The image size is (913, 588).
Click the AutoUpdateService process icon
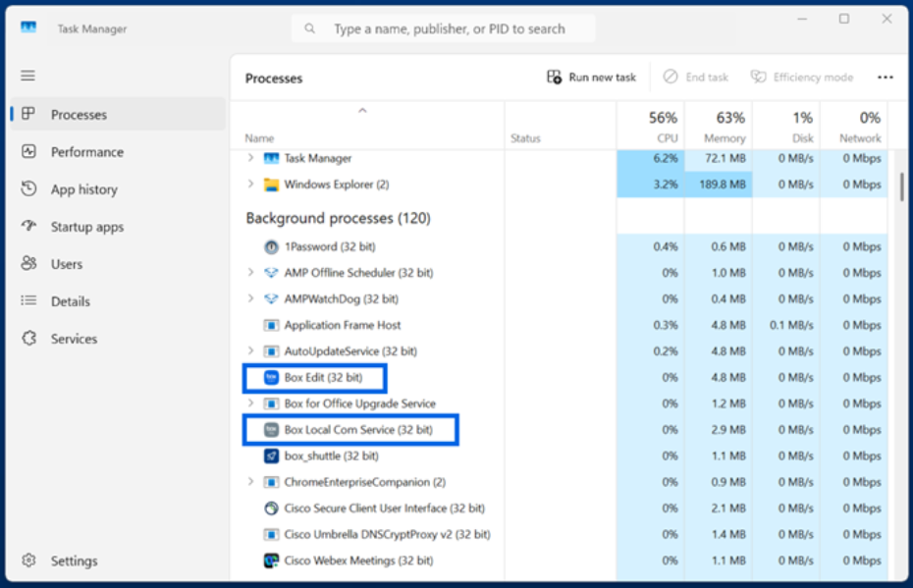271,351
